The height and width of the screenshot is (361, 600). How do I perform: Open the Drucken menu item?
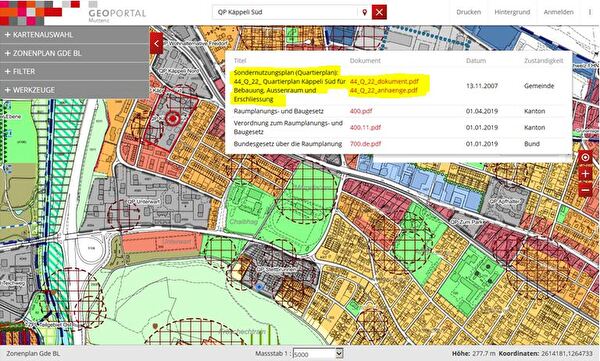pyautogui.click(x=468, y=12)
